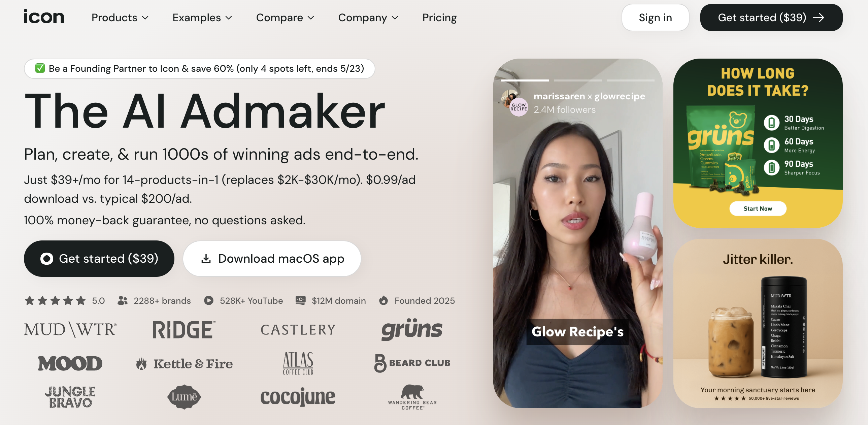Screen dimensions: 868x425
Task: Click the flame icon next to Founded 2025
Action: (x=383, y=300)
